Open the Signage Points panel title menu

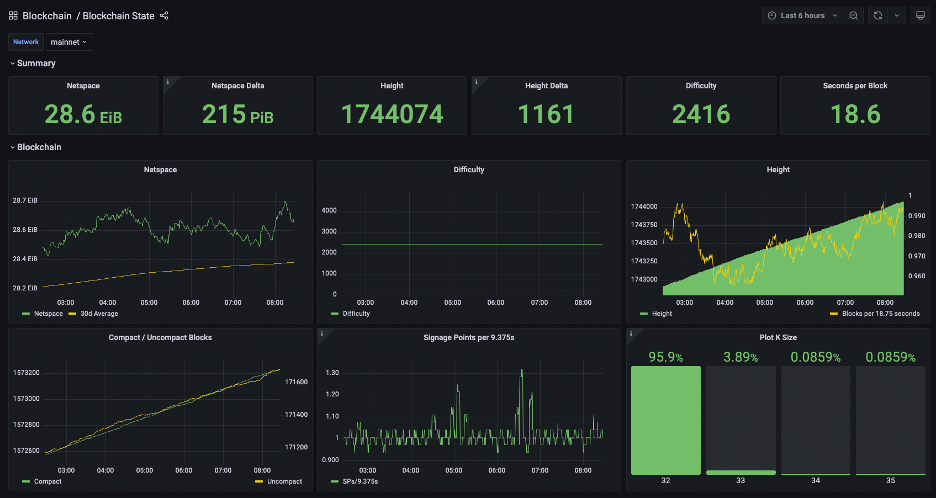(469, 337)
